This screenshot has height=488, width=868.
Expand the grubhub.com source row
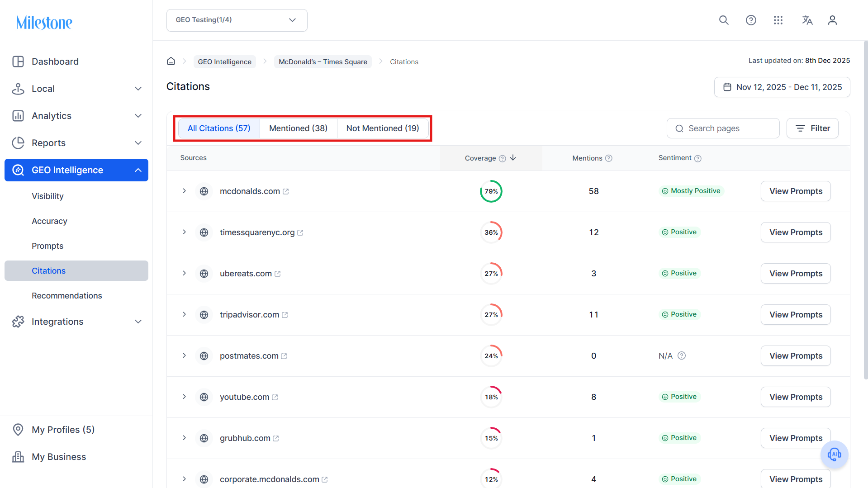pos(185,438)
